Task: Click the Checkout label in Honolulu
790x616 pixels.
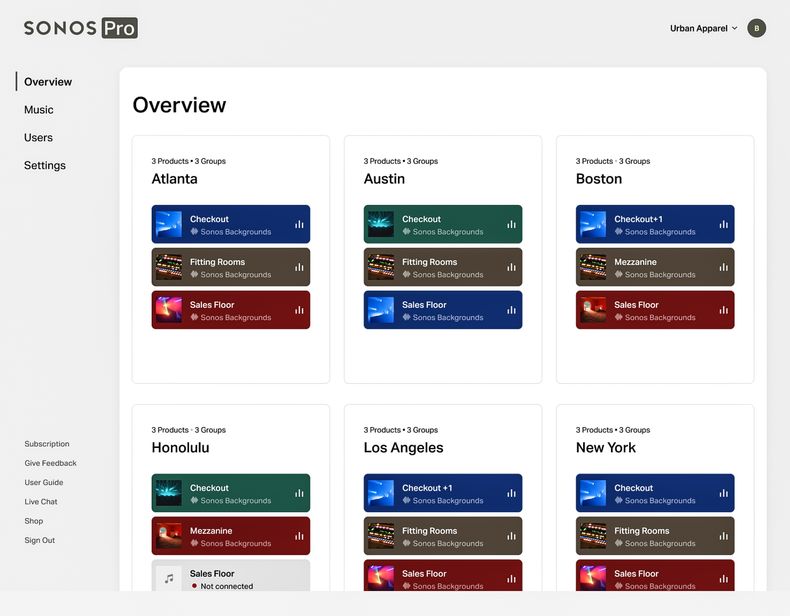Action: tap(209, 488)
